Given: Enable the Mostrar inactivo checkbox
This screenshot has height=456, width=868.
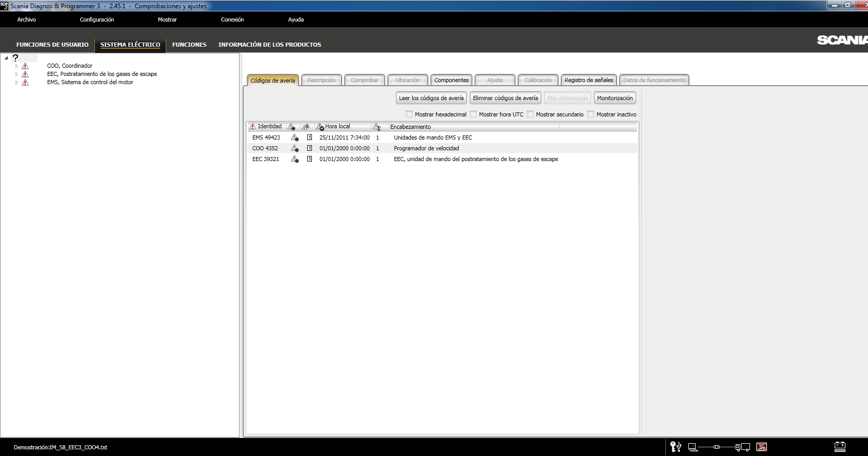Looking at the screenshot, I should coord(590,114).
